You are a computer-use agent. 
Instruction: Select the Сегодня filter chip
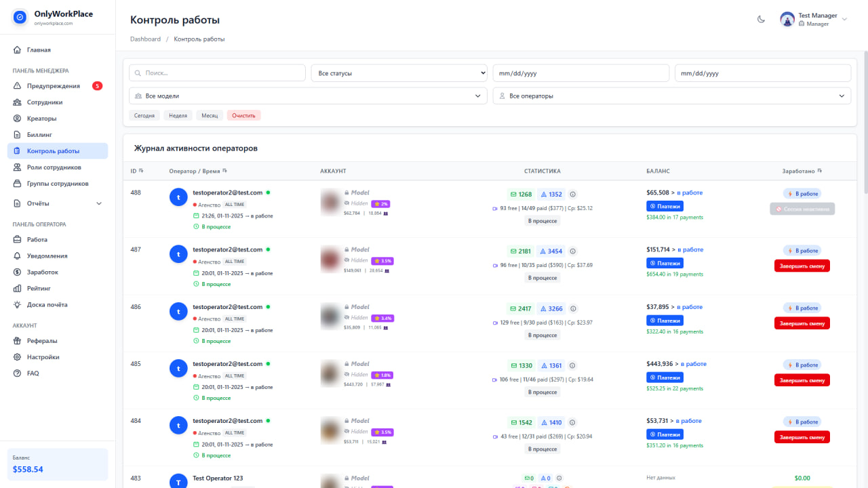point(144,115)
